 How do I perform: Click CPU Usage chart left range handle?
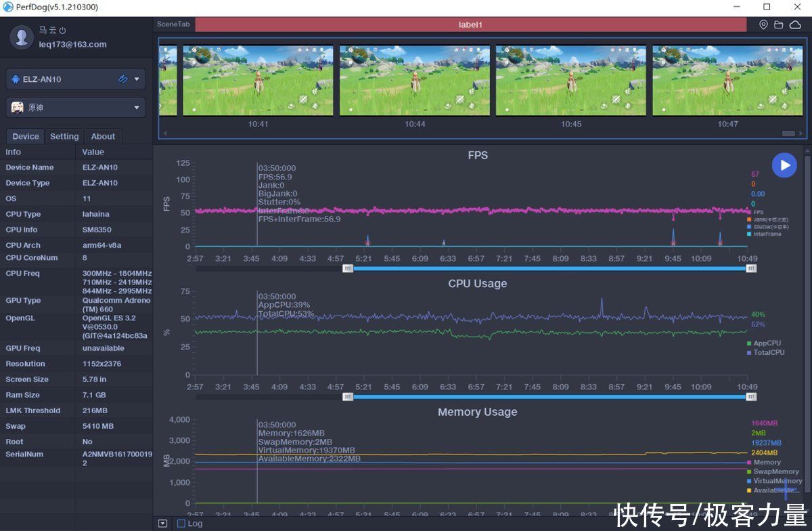(347, 397)
